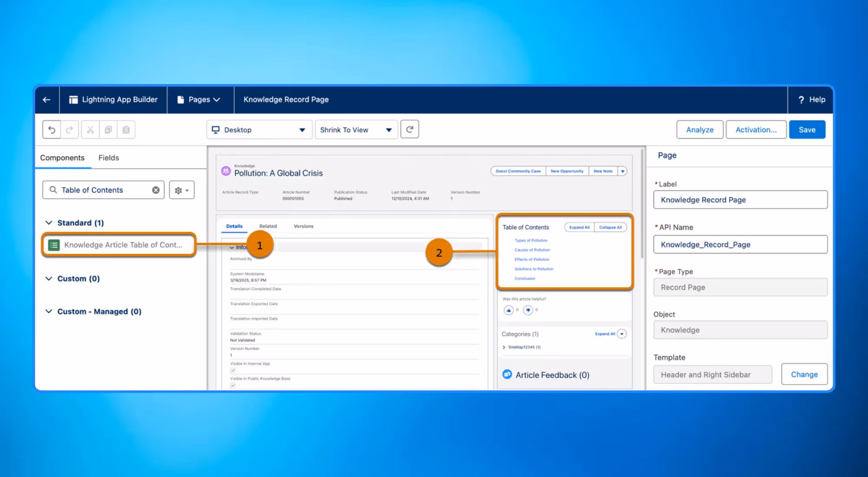Expand the SiteMap12345 category
This screenshot has width=868, height=477.
[x=504, y=347]
